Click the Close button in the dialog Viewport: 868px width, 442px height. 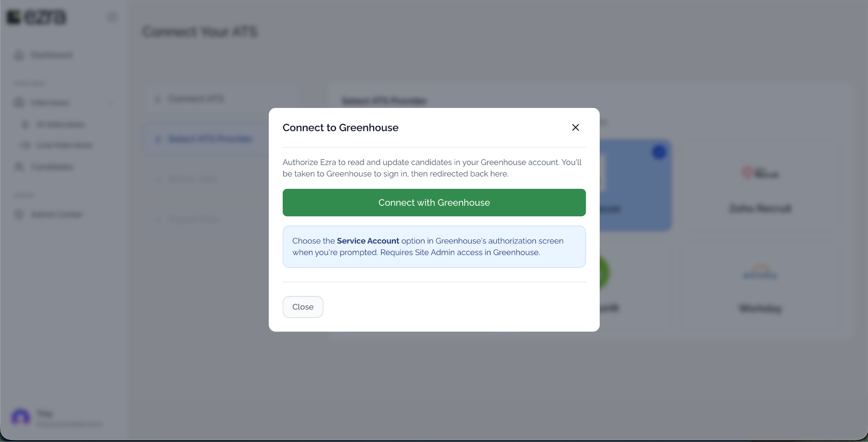coord(303,307)
